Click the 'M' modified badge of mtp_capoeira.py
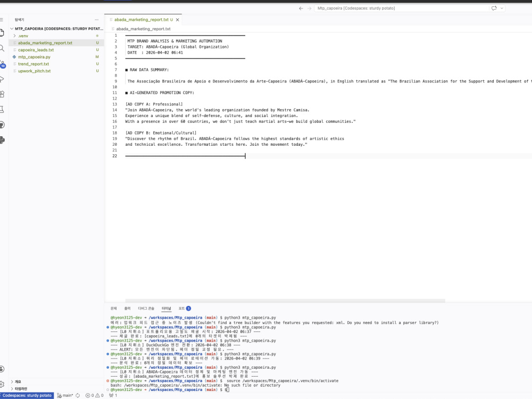 click(x=97, y=57)
